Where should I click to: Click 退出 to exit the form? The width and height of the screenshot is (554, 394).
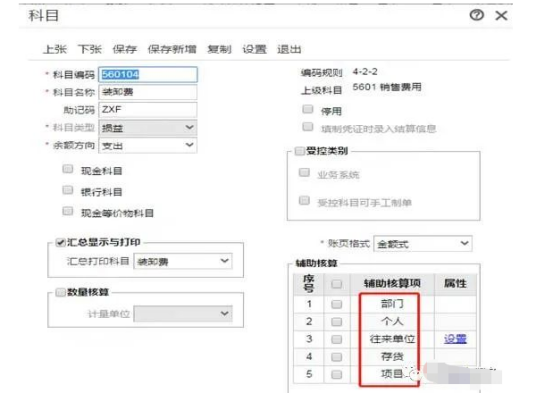(x=289, y=49)
